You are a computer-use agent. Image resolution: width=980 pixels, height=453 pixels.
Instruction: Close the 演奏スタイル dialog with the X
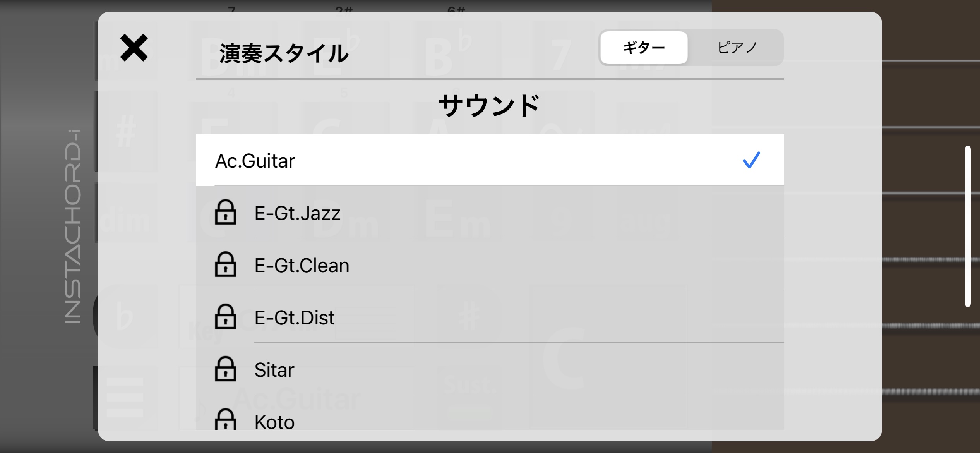134,48
